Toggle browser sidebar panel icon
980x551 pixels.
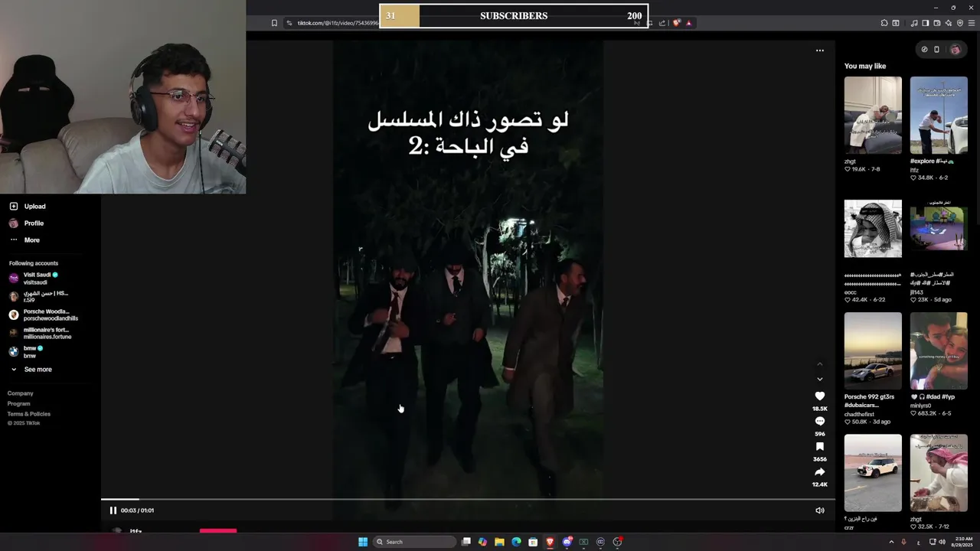click(x=925, y=23)
